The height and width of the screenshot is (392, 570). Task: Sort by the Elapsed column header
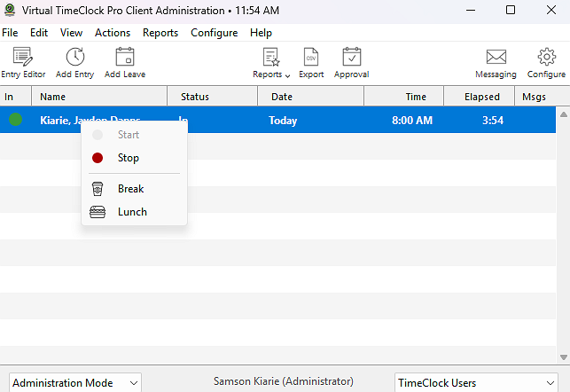tap(479, 97)
